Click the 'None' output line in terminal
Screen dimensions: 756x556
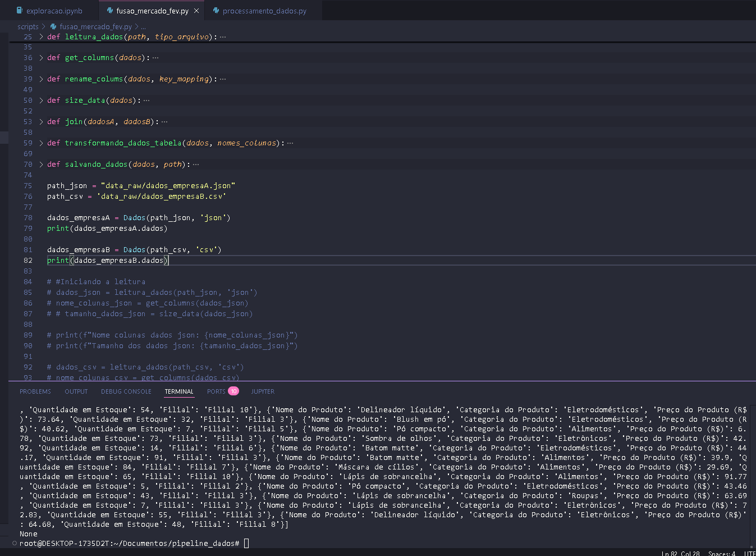pos(29,534)
